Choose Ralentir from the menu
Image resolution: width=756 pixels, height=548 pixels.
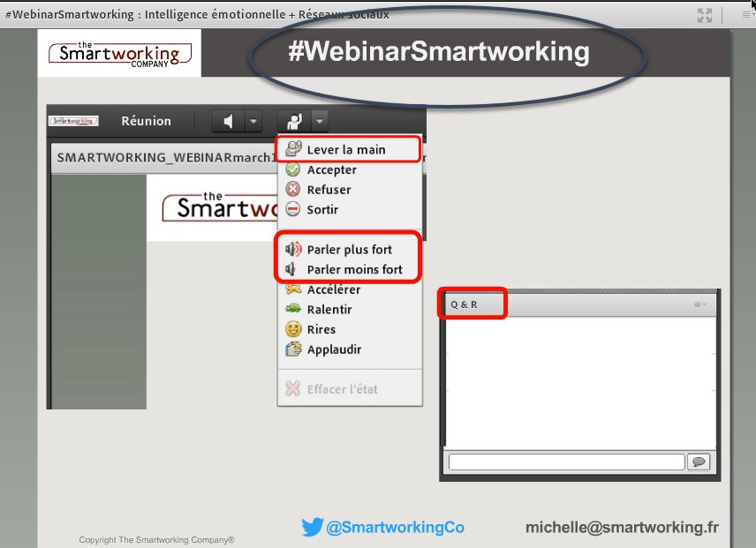tap(349, 309)
